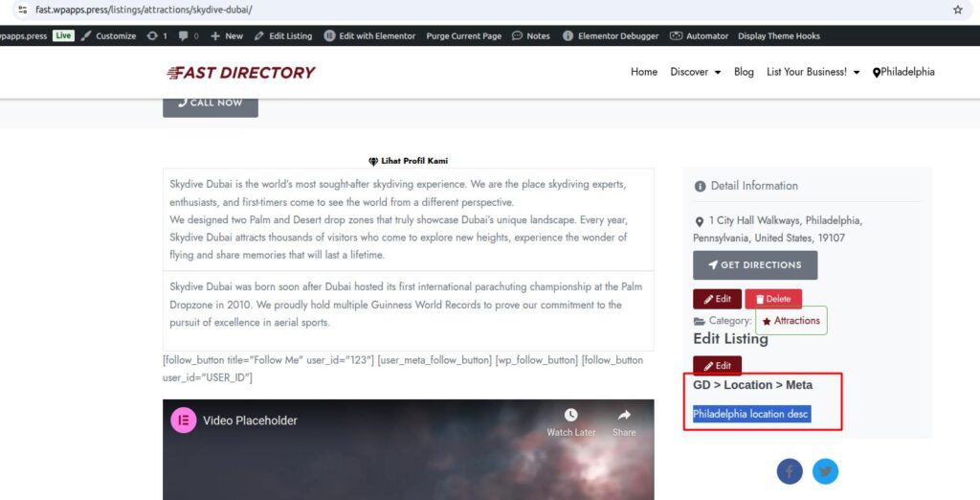Open comments icon in admin bar
This screenshot has width=980, height=500.
coord(189,35)
